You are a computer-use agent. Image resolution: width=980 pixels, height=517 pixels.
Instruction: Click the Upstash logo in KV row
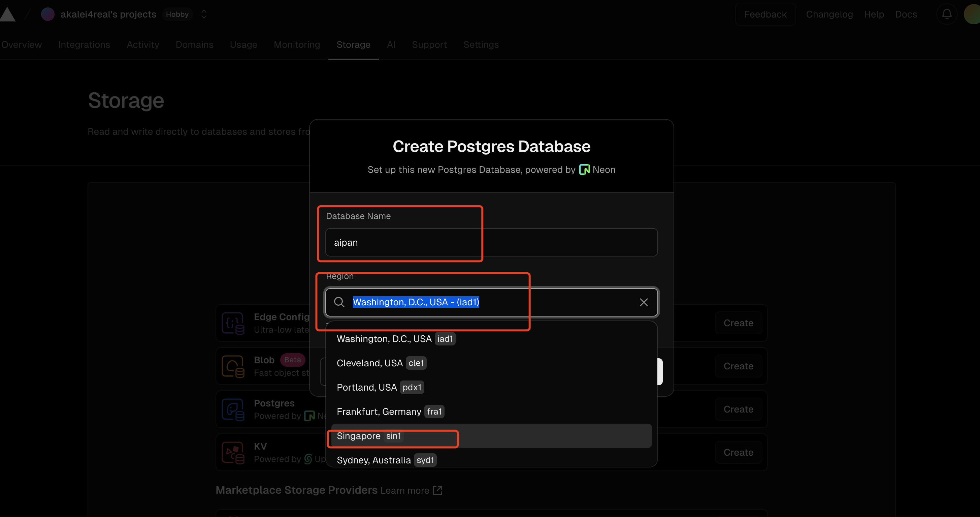pyautogui.click(x=308, y=459)
